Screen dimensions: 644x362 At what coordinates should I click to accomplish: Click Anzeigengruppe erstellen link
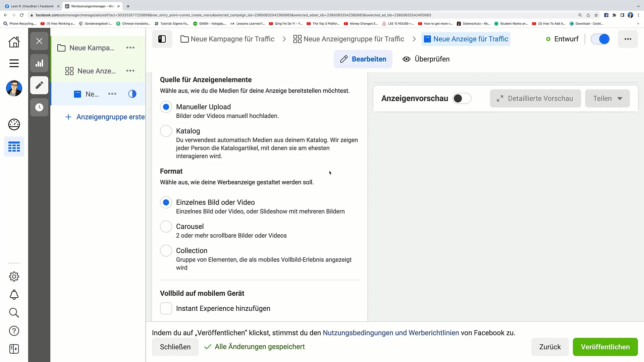105,117
